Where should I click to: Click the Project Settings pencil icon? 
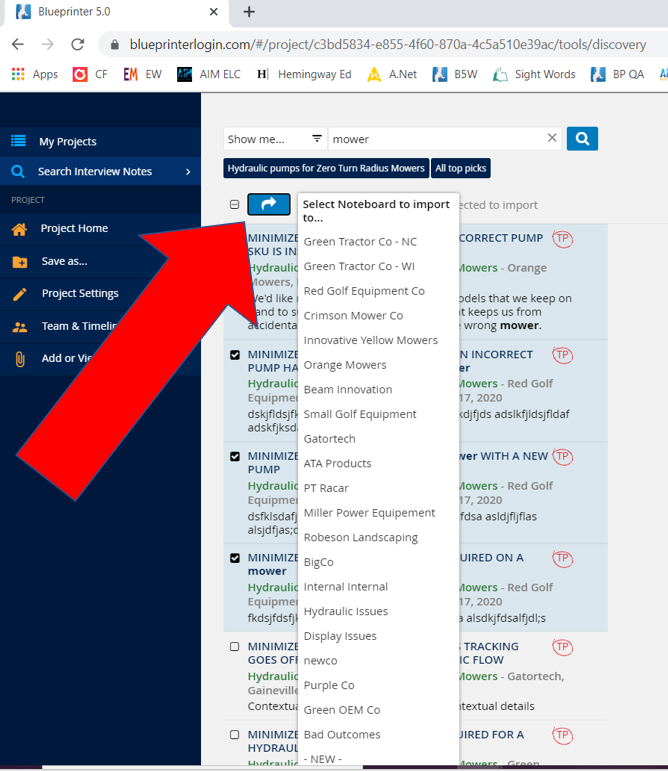point(20,294)
